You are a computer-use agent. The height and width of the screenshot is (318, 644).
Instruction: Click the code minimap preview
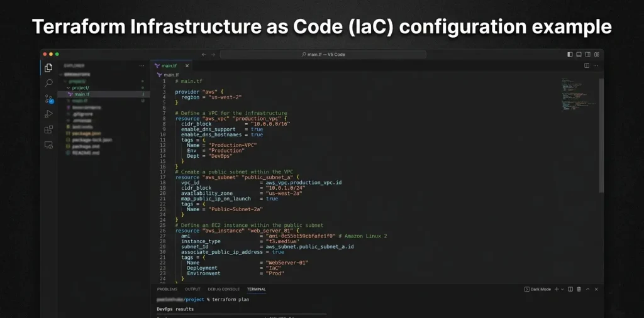(x=578, y=94)
